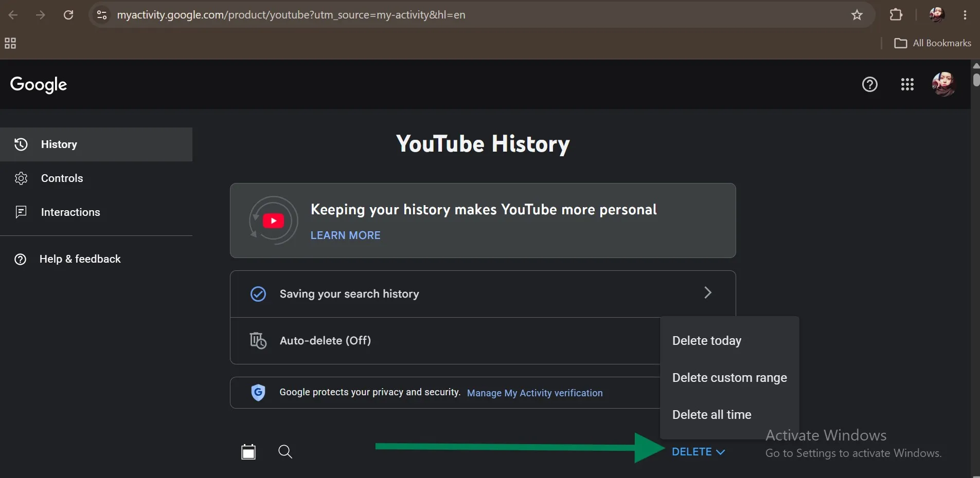980x478 pixels.
Task: Click 'Keeping your history makes YouTube more personal'
Action: 484,210
